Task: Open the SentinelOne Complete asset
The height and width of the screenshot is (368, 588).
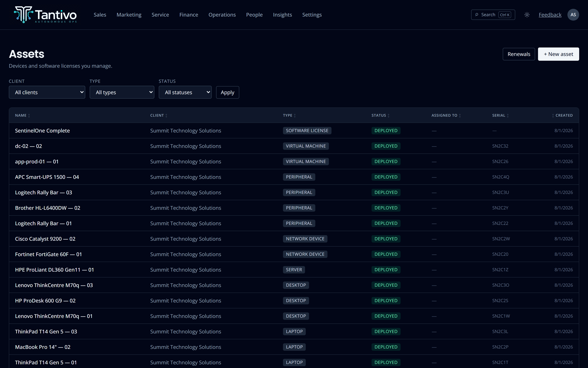Action: click(x=42, y=131)
